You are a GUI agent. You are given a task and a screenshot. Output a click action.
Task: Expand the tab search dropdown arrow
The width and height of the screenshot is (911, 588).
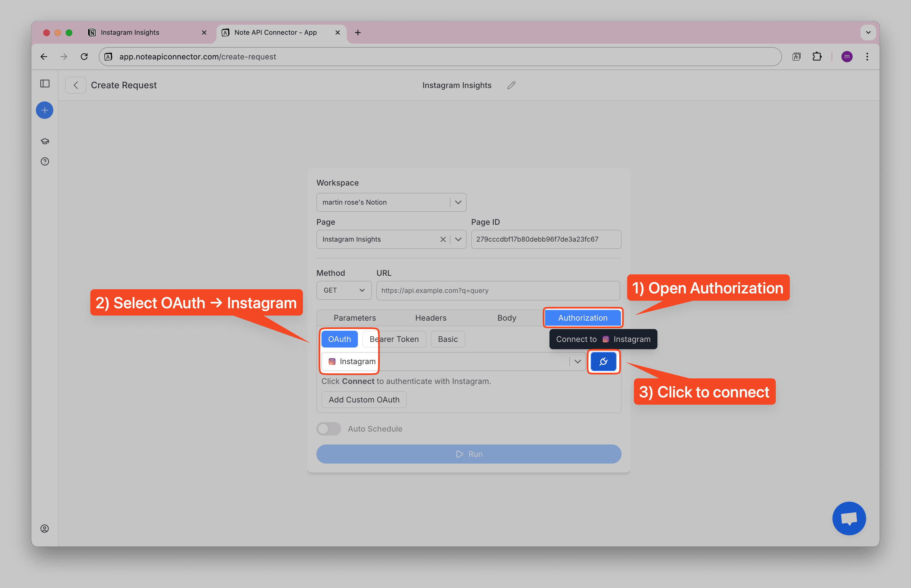(868, 33)
